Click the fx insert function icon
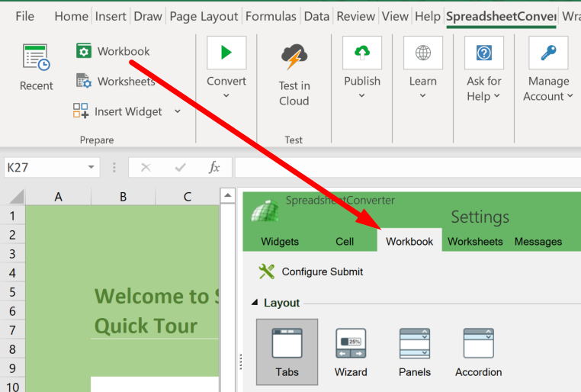Viewport: 581px width, 392px height. click(214, 168)
